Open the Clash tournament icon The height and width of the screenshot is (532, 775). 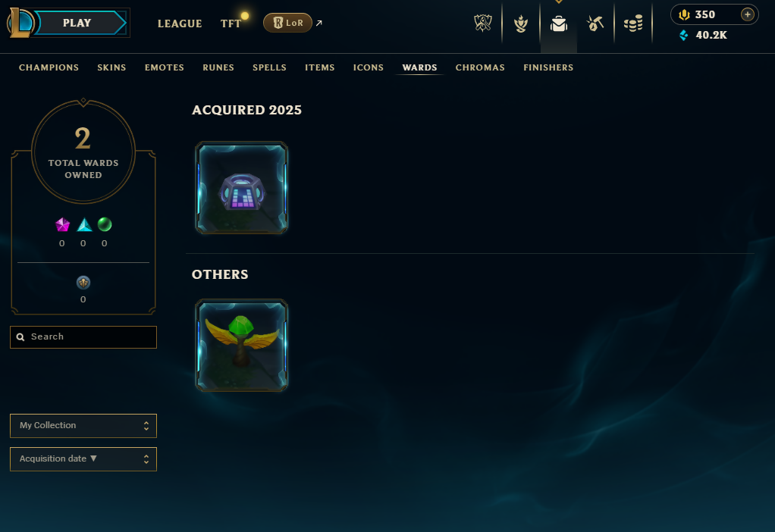(482, 23)
